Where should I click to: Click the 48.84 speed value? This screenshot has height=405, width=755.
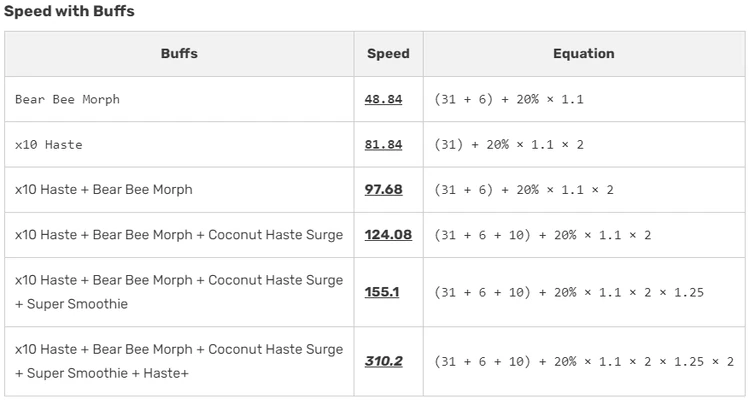click(x=383, y=100)
